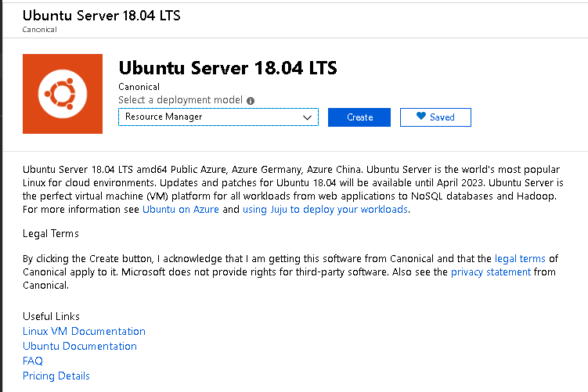This screenshot has height=392, width=588.
Task: Click Canonical publisher name under large heading
Action: (x=139, y=87)
